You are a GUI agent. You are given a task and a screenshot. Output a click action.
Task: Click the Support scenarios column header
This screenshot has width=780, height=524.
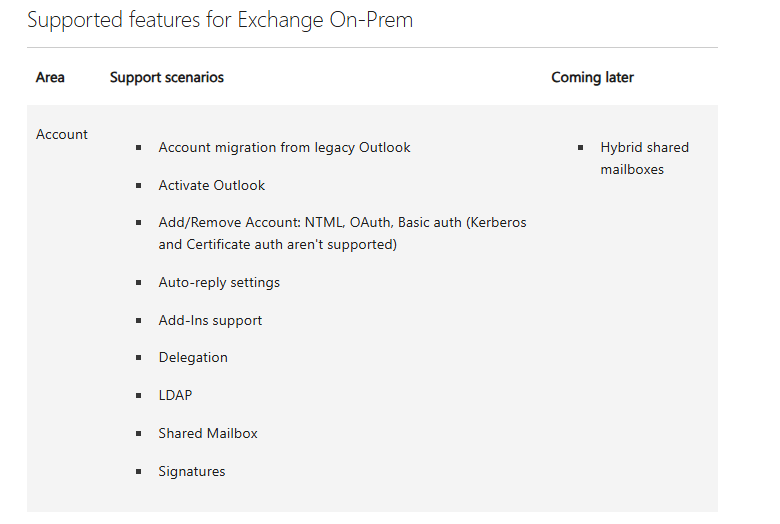(x=166, y=77)
